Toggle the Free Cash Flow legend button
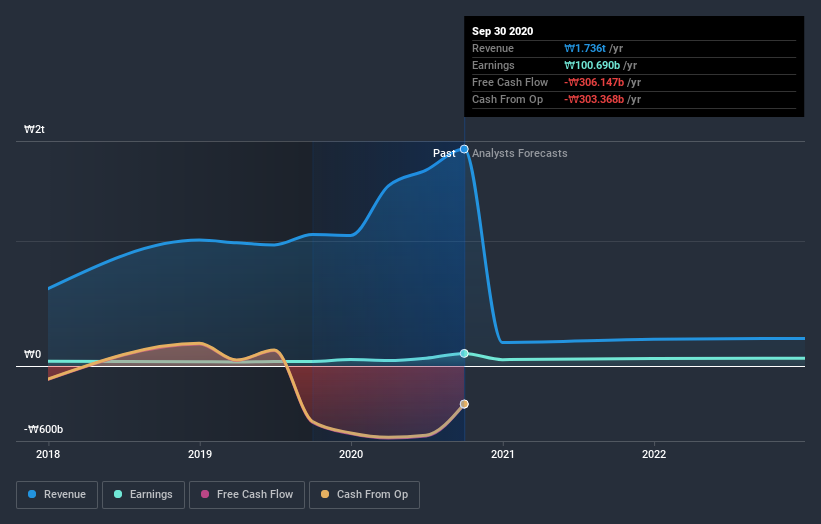Image resolution: width=821 pixels, height=524 pixels. click(247, 495)
